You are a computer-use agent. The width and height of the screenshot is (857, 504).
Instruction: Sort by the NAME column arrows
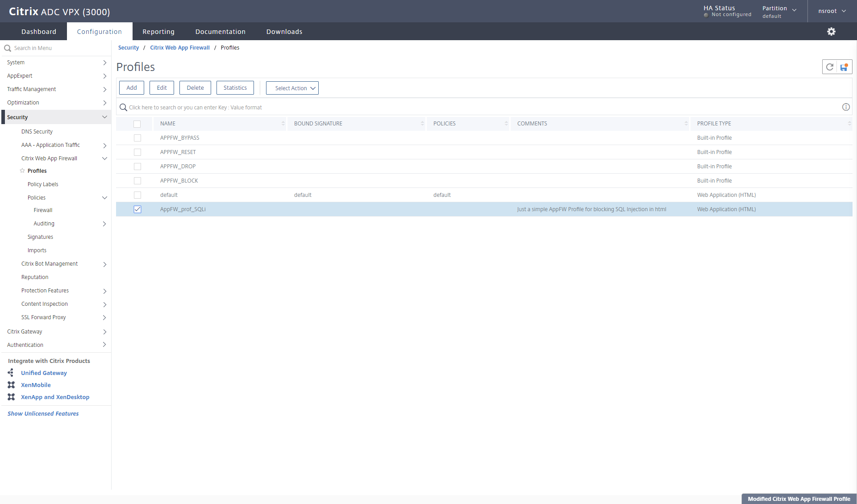283,124
